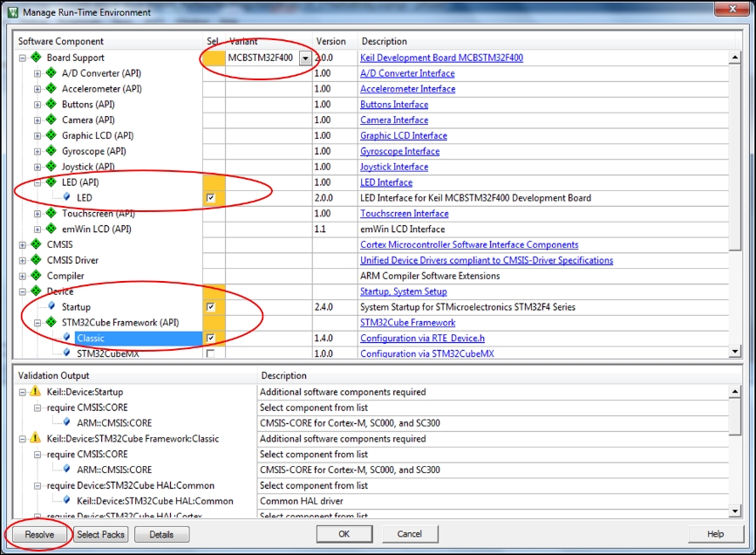Click the green diamond icon next to CMSIS Driver
Image resolution: width=756 pixels, height=555 pixels.
[36, 260]
